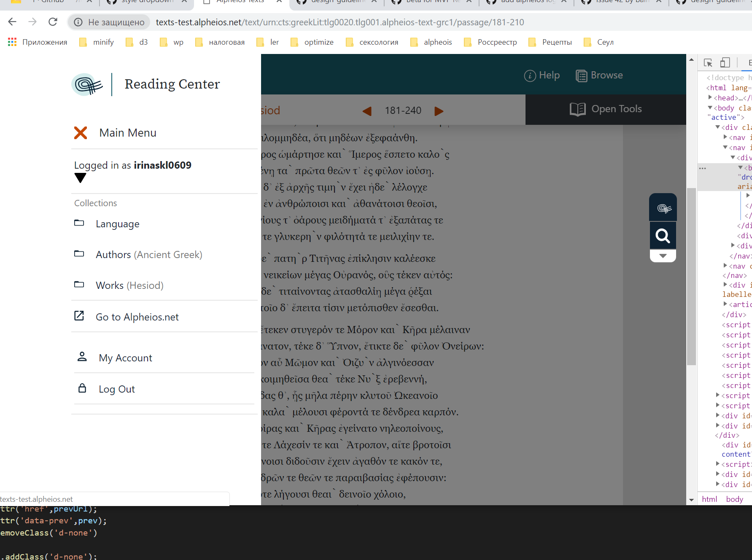Screen dimensions: 752x560
Task: Switch to the Alpheios texts browser tab
Action: 237,2
